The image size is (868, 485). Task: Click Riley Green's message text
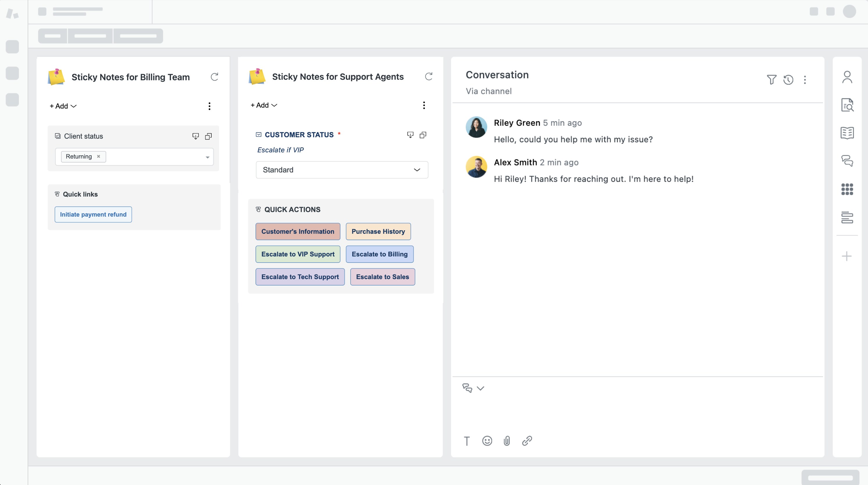tap(574, 140)
